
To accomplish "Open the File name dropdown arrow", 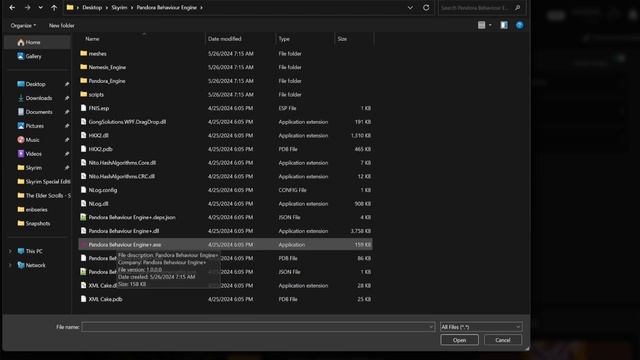I will click(431, 327).
